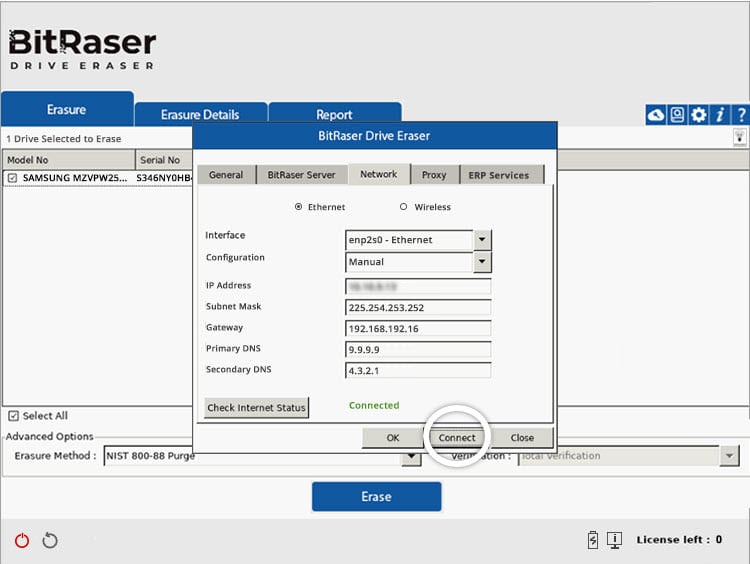Click the red power shutdown icon

coord(22,541)
